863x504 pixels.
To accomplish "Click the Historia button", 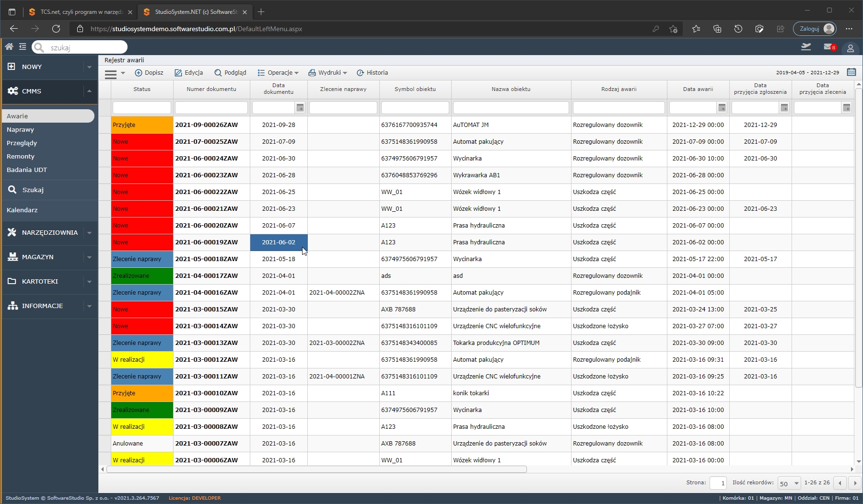I will pyautogui.click(x=373, y=73).
